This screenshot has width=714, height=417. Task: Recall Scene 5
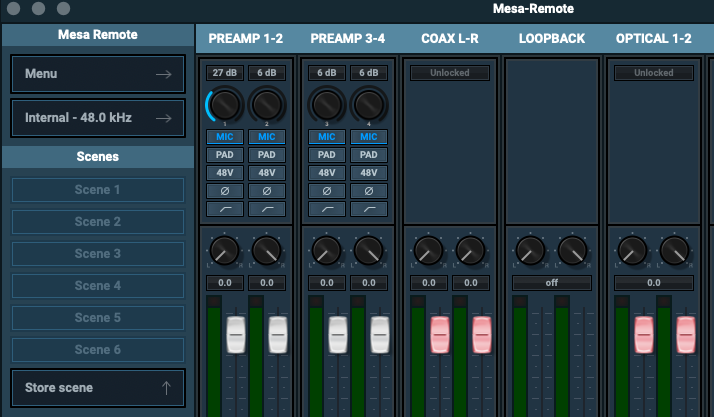(x=98, y=318)
